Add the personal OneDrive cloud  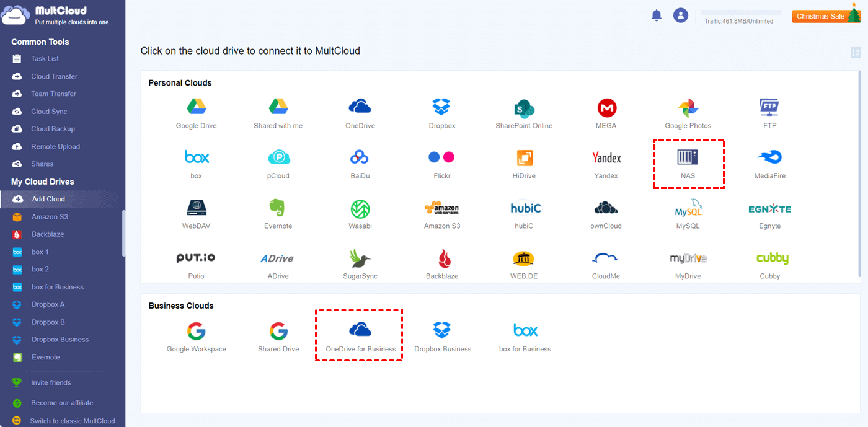(x=360, y=107)
